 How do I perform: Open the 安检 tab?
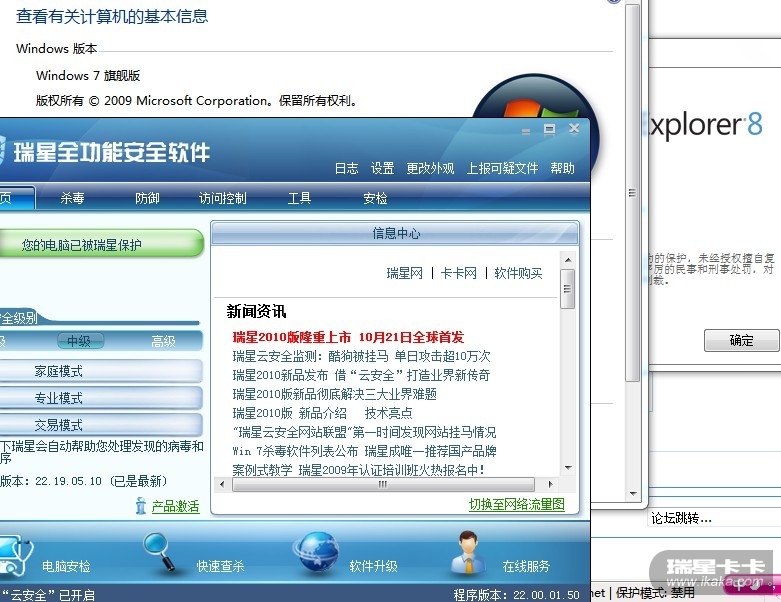[x=375, y=198]
